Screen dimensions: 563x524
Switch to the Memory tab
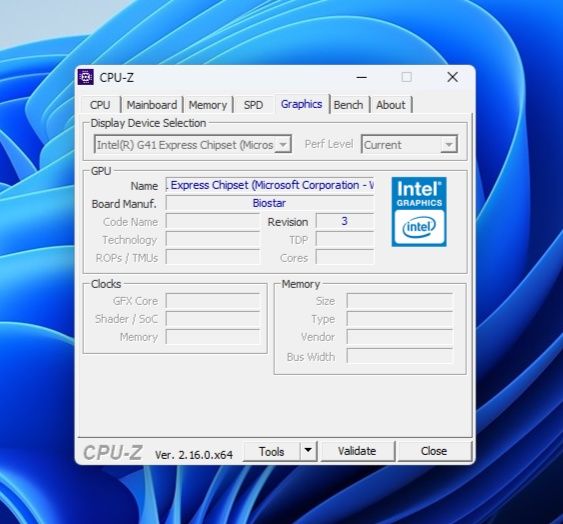tap(208, 105)
